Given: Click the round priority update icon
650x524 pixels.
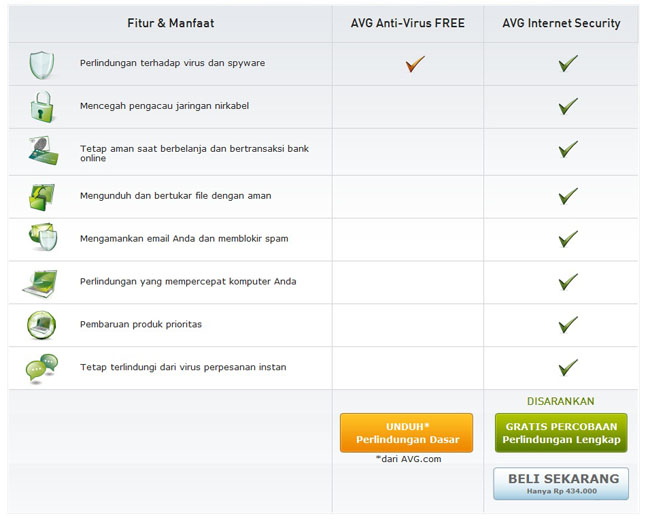Looking at the screenshot, I should tap(41, 325).
